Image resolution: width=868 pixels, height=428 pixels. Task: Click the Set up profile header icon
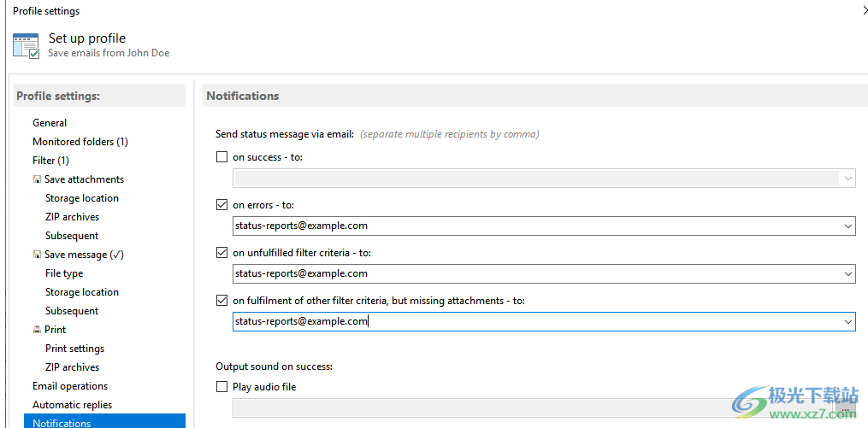tap(26, 45)
